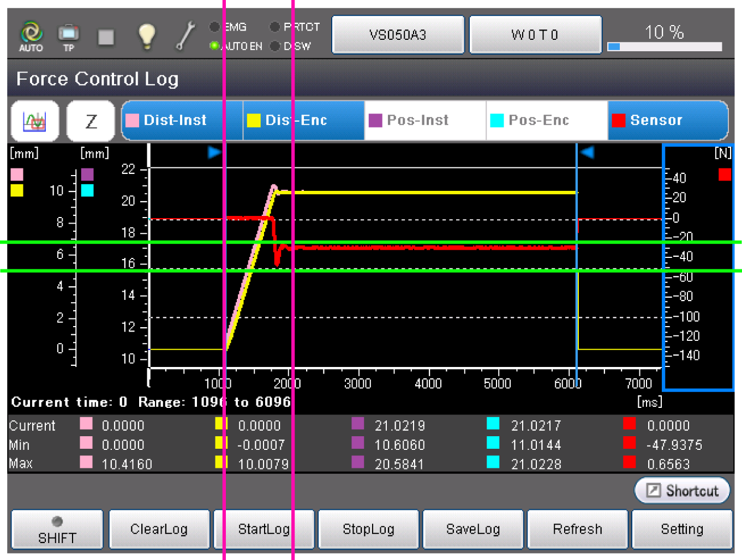Open the graph display mode icon

[35, 121]
